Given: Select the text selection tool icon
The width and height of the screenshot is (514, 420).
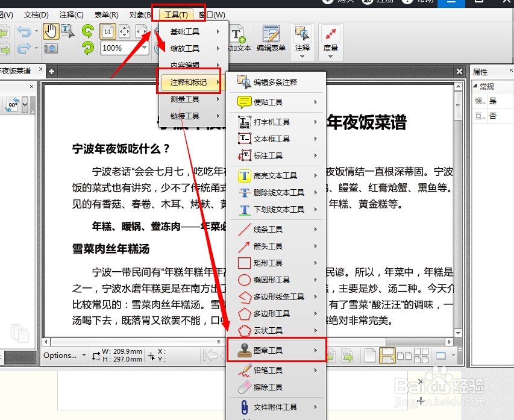Looking at the screenshot, I should (65, 31).
